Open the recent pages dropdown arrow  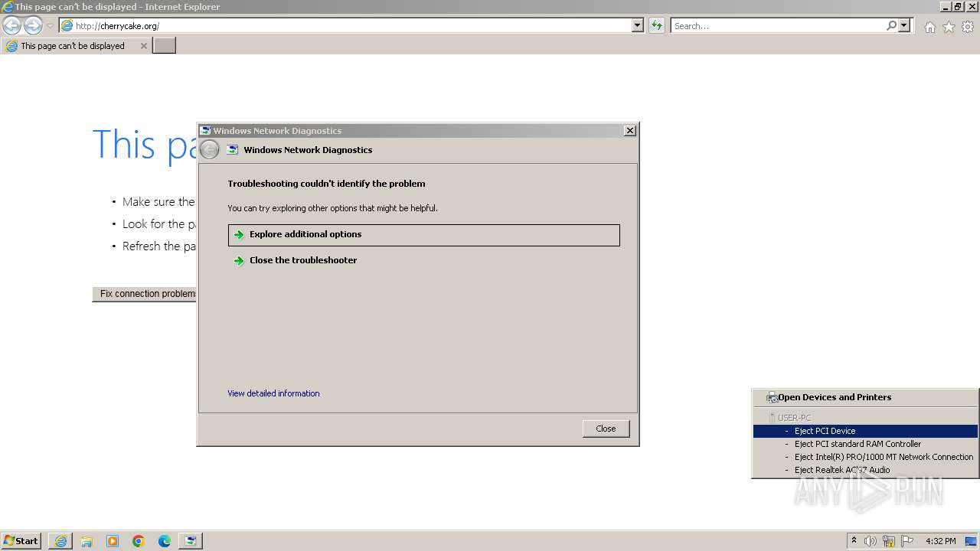pyautogui.click(x=50, y=26)
